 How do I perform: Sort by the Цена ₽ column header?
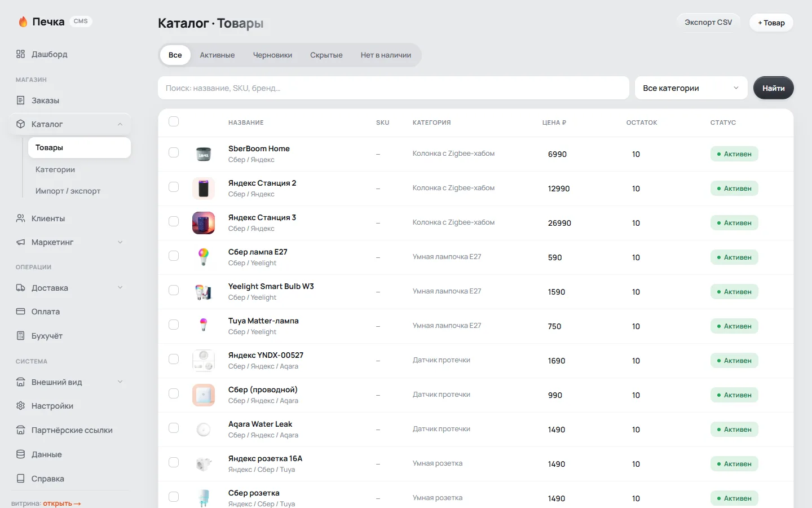pyautogui.click(x=554, y=122)
